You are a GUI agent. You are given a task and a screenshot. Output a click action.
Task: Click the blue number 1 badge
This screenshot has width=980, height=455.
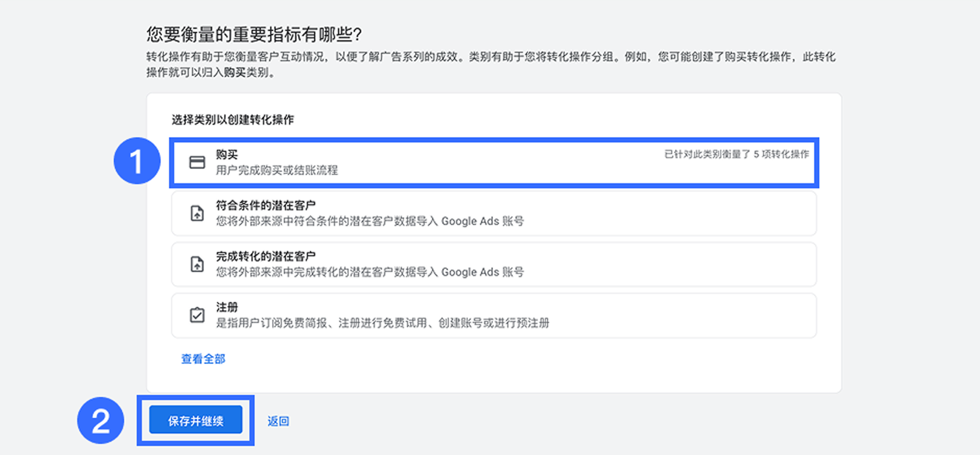(x=137, y=161)
